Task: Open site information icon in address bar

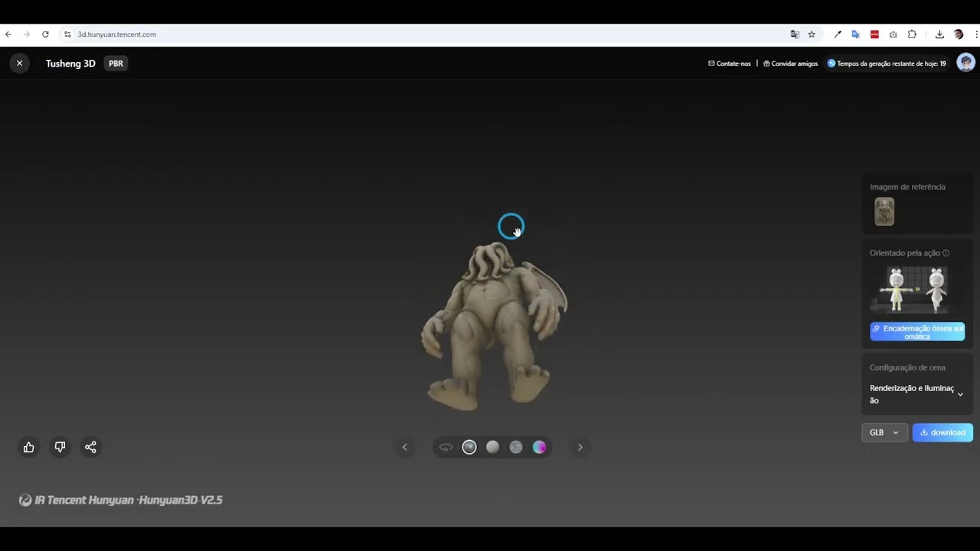Action: [x=67, y=34]
